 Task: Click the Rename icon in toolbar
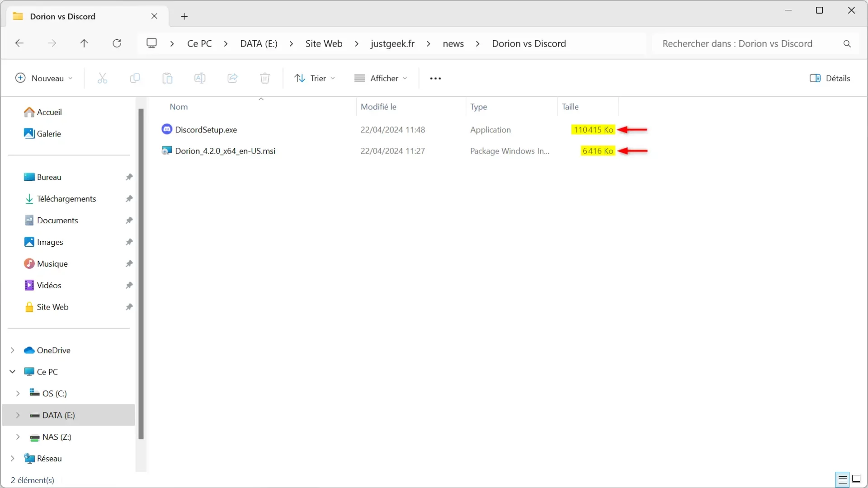[200, 78]
